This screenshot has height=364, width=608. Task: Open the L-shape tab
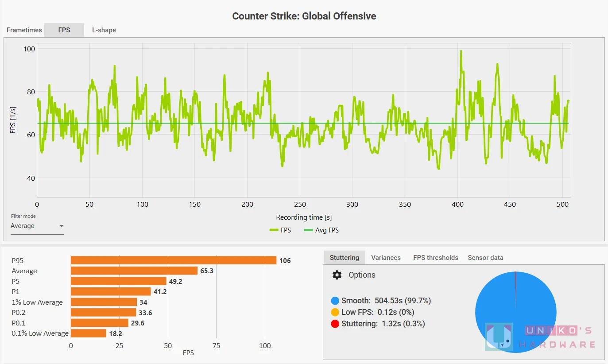104,30
